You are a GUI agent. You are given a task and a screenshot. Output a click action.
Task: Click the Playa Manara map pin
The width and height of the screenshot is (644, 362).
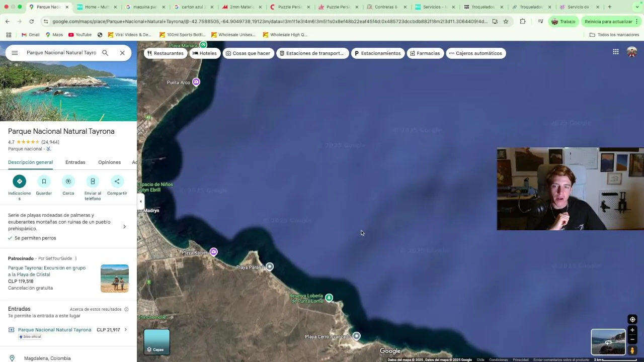click(203, 45)
